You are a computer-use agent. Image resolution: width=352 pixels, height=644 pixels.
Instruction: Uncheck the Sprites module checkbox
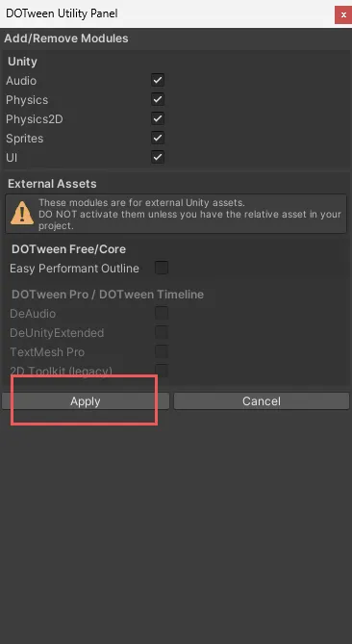coord(158,138)
